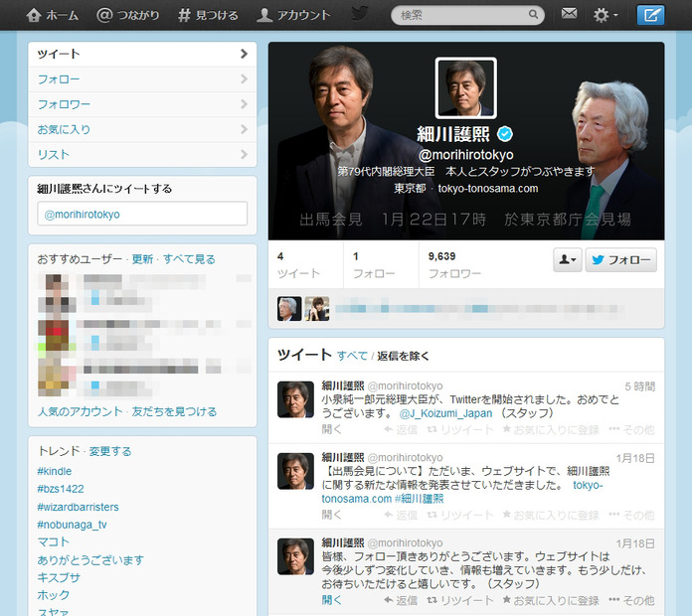Open お気に入り in sidebar
This screenshot has height=616, width=692.
[x=142, y=129]
